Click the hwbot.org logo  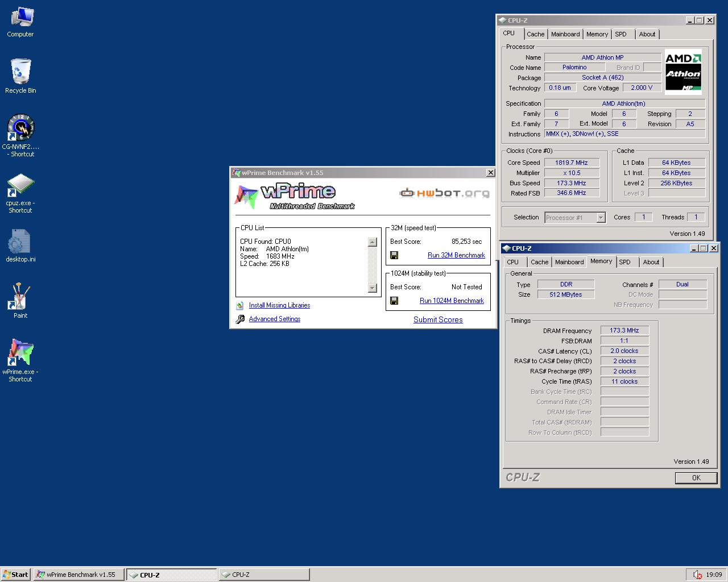coord(444,193)
